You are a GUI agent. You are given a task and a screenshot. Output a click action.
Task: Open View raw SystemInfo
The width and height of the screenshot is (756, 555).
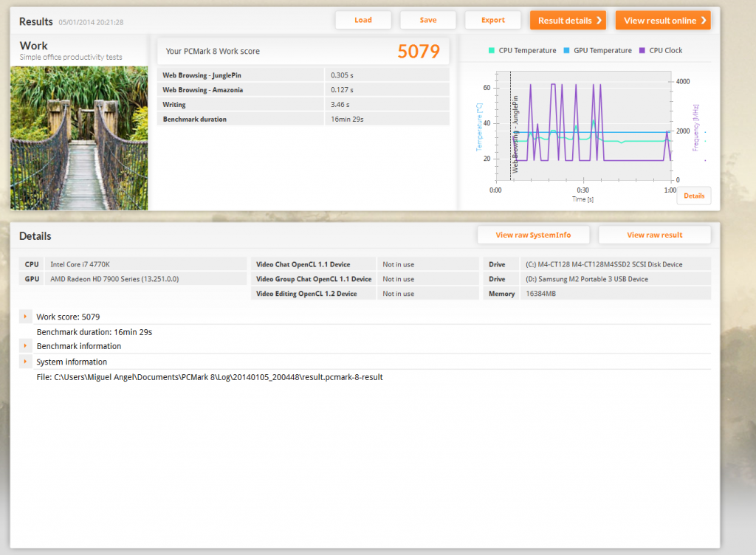[533, 235]
